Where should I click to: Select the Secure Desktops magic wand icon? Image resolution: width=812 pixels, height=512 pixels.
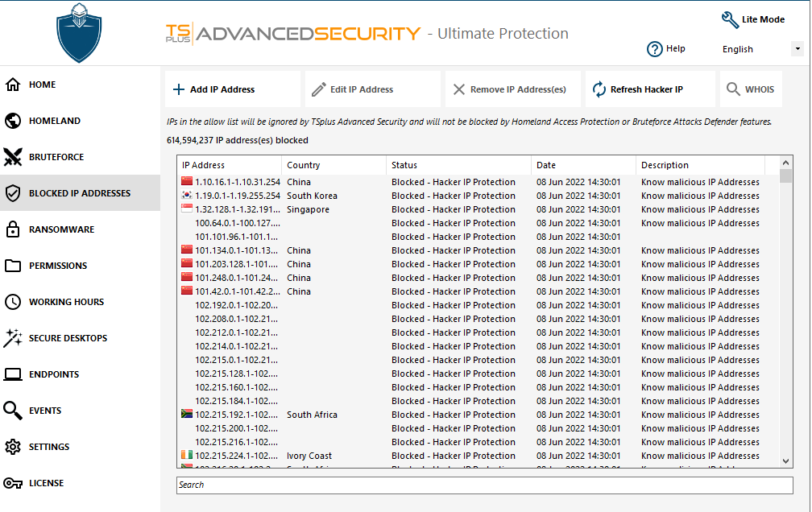point(13,338)
